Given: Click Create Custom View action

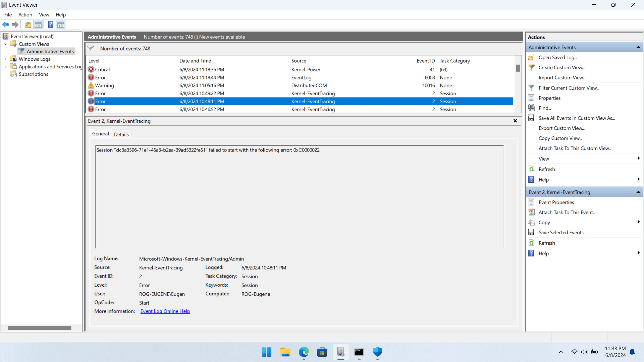Looking at the screenshot, I should coord(561,67).
